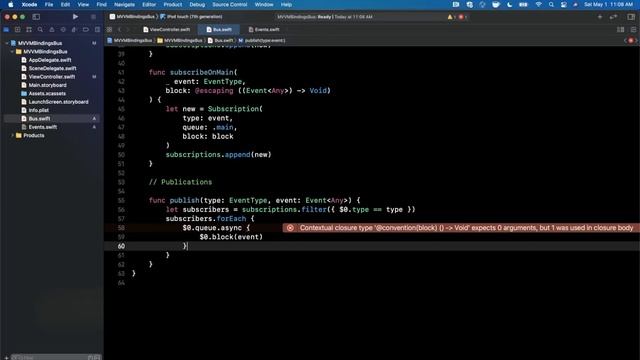Screen dimensions: 640x360
Task: Choose run destination iPod touch
Action: pyautogui.click(x=191, y=17)
